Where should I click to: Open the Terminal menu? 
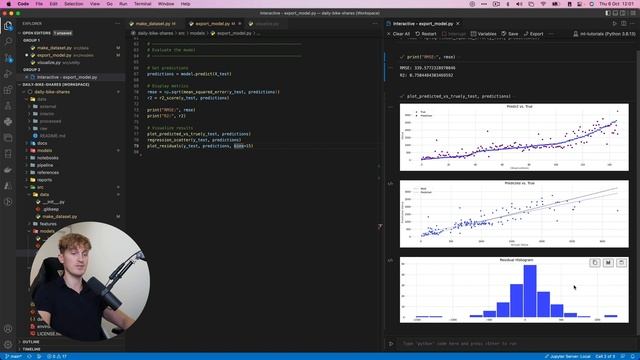coord(142,4)
